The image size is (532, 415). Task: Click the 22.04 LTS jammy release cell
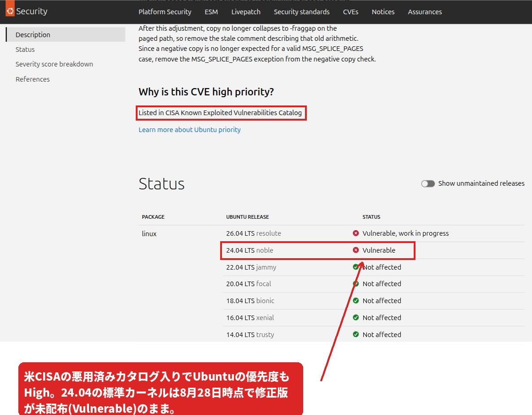(x=251, y=267)
